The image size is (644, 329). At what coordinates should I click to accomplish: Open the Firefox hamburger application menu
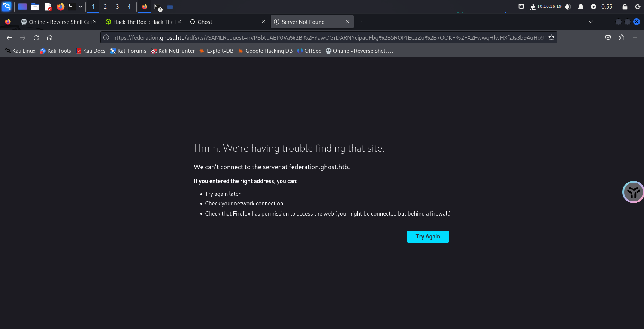[x=635, y=38]
